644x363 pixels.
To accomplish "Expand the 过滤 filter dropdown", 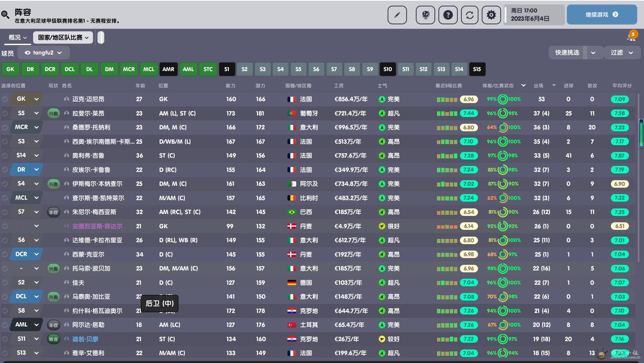I will click(x=621, y=53).
